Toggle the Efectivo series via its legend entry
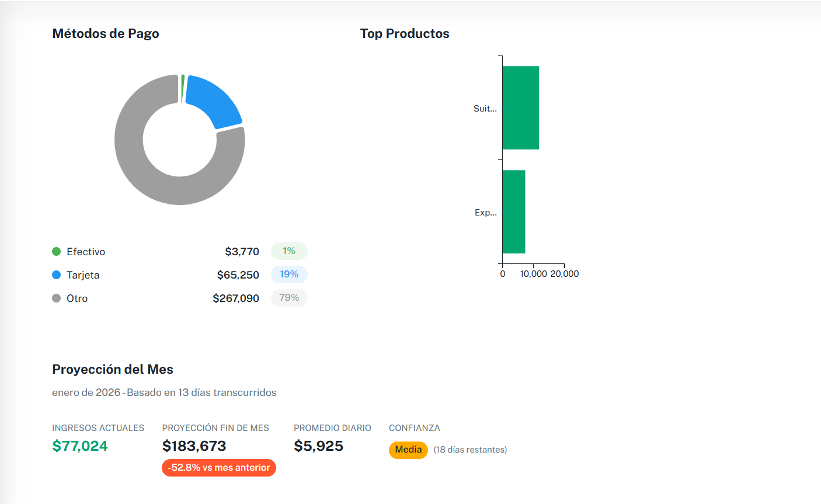Viewport: 821px width, 504px height. 85,251
